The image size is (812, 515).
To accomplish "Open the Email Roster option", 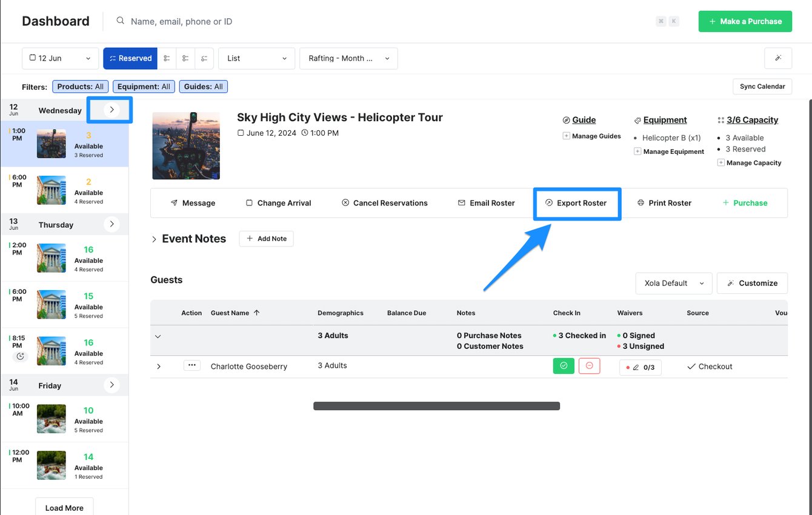I will 462,203.
